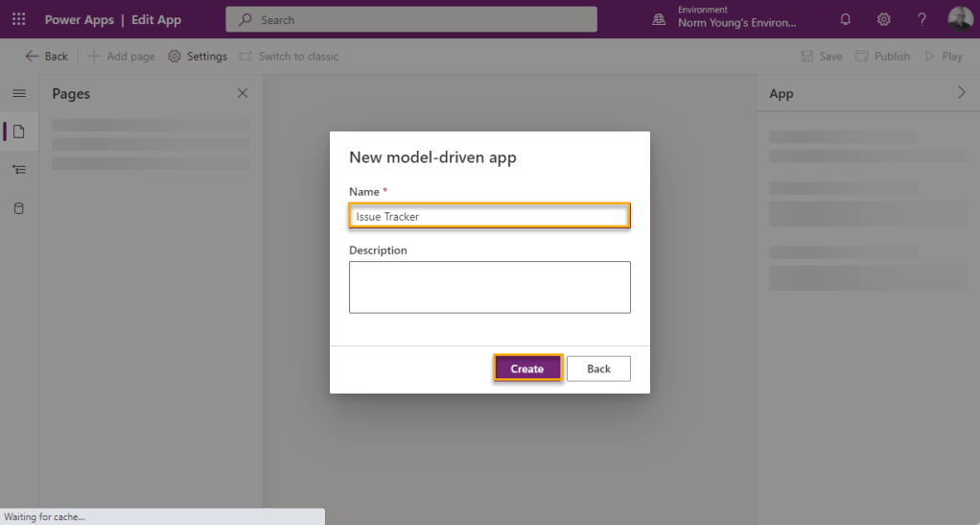Screen dimensions: 980x525
Task: Click Play in the command bar
Action: 944,57
